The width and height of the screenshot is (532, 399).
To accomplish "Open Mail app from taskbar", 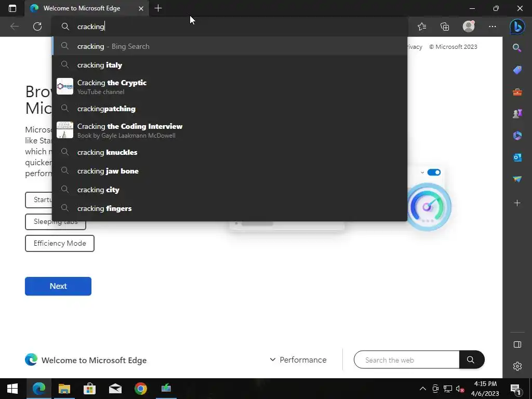I will pos(115,389).
